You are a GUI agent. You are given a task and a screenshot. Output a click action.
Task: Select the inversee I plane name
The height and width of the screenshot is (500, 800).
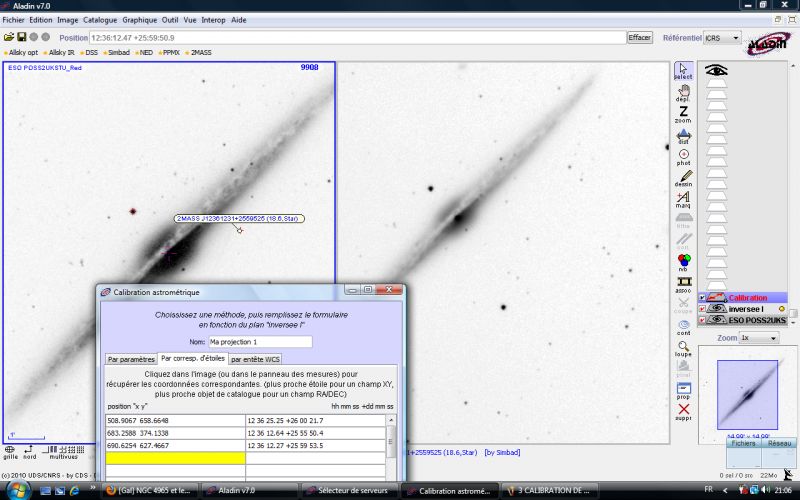(x=746, y=309)
